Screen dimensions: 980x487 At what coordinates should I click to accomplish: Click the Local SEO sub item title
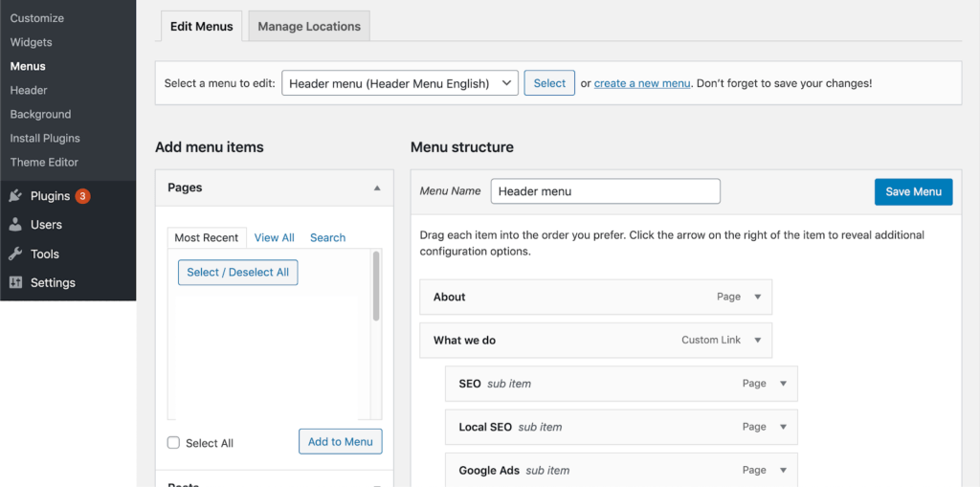click(485, 427)
